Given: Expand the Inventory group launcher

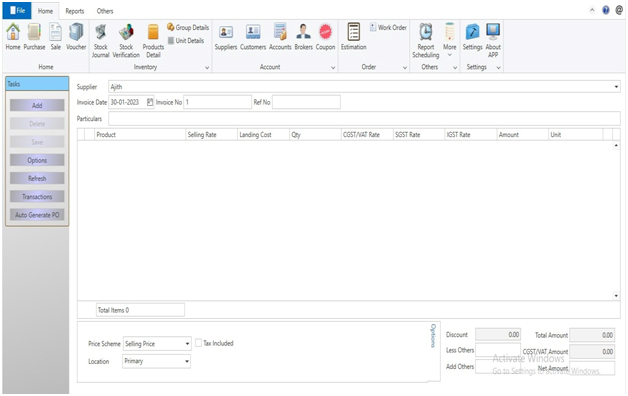Looking at the screenshot, I should [207, 68].
